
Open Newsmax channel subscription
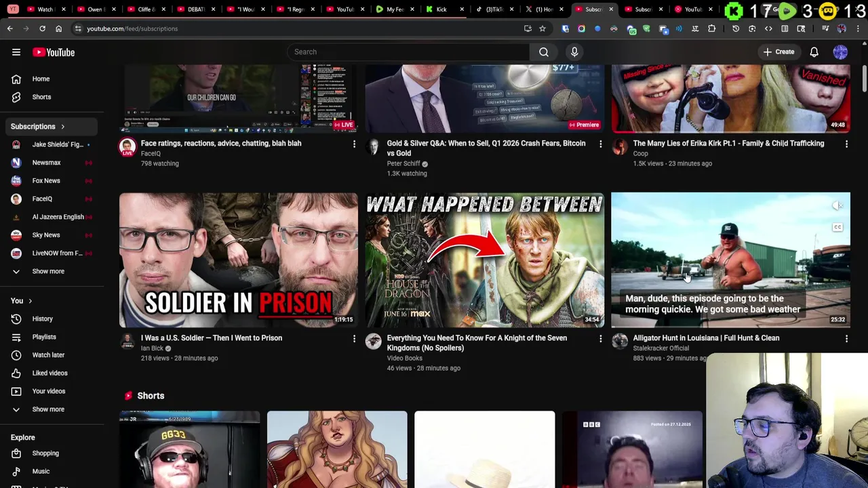pos(52,163)
